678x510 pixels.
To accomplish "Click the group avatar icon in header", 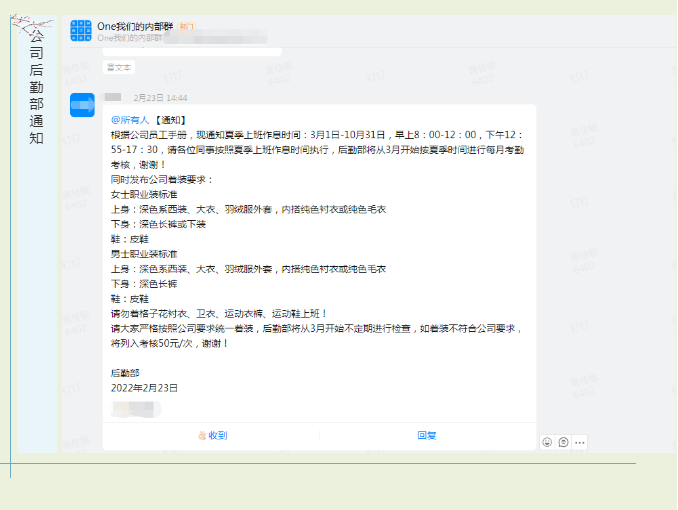I will (x=81, y=30).
